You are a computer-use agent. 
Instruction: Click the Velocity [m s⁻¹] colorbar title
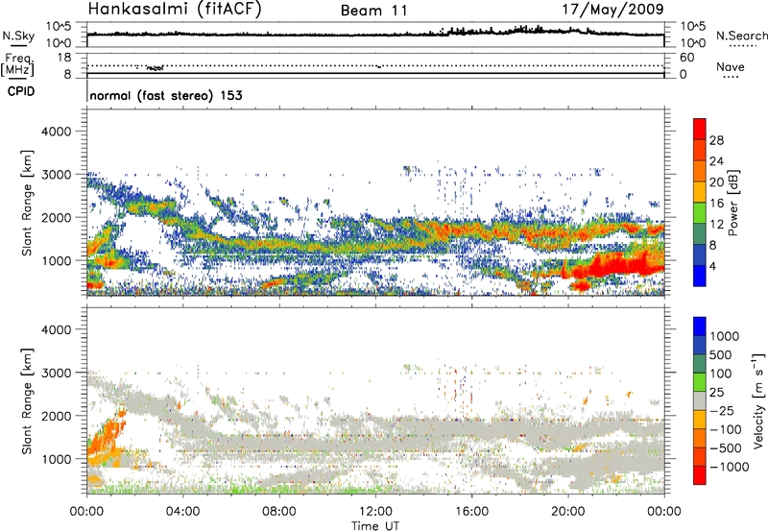pyautogui.click(x=758, y=400)
